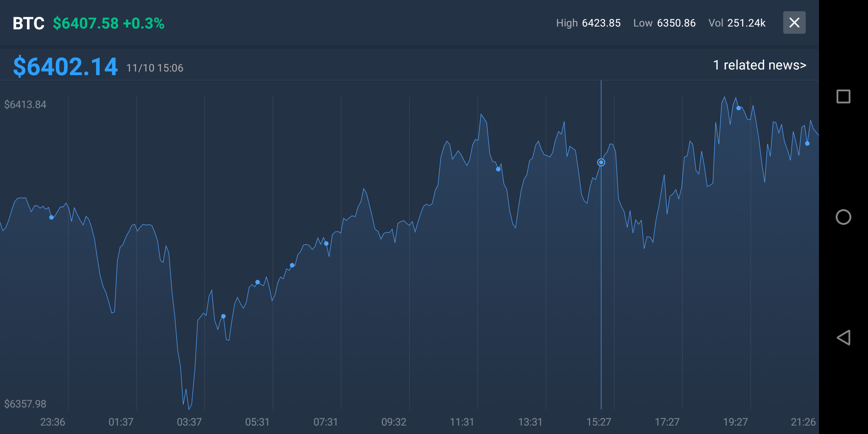Tap the Low 6350.86 stat
868x434 pixels.
coord(664,23)
